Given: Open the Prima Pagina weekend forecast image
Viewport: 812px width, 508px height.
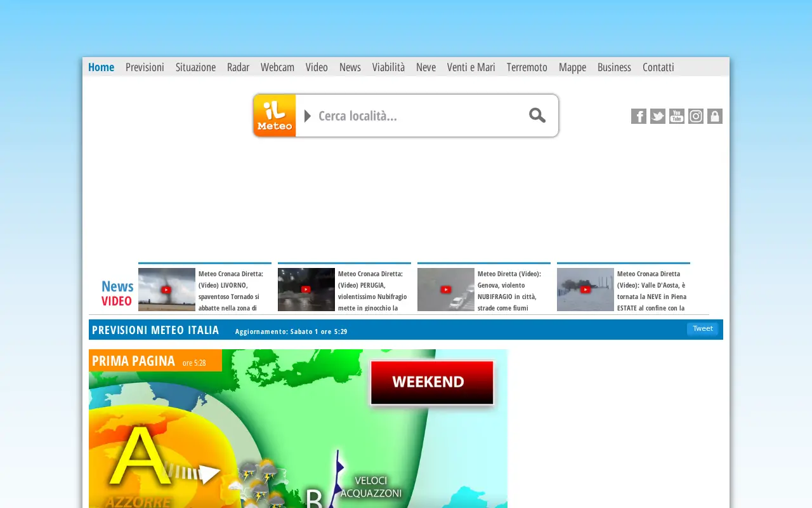Looking at the screenshot, I should pyautogui.click(x=298, y=429).
